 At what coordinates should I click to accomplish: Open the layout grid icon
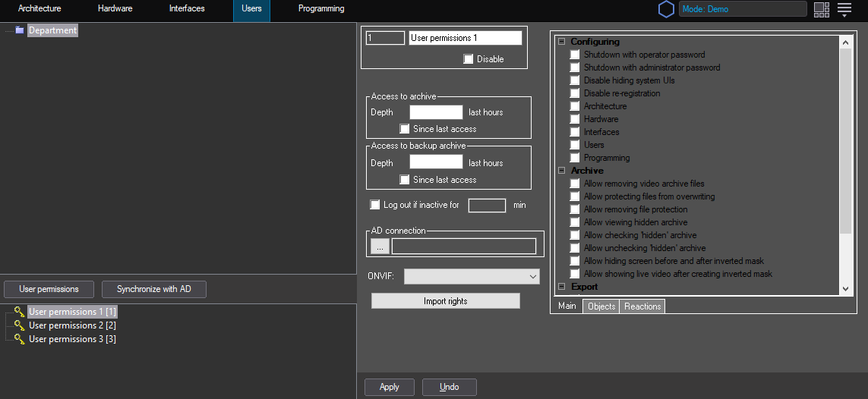[821, 9]
